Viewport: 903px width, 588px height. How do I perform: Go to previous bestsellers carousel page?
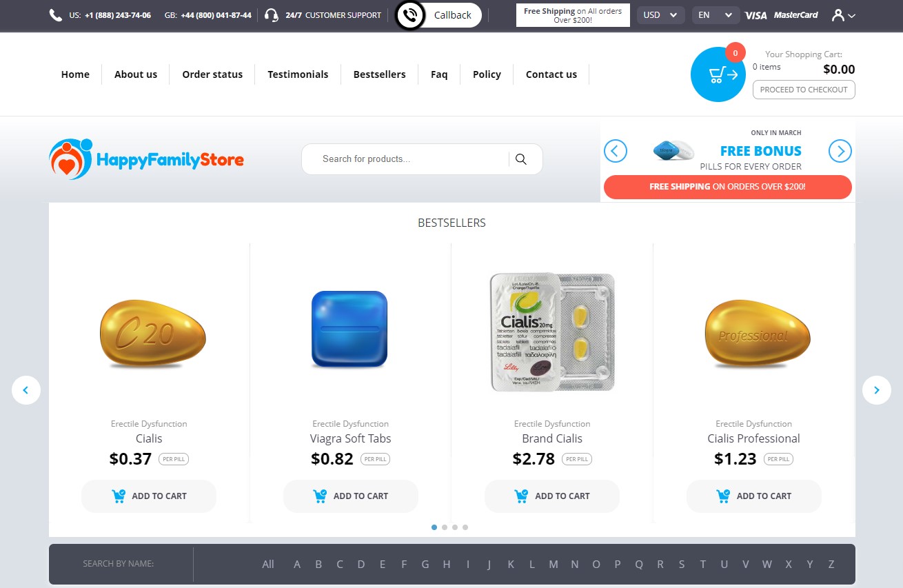tap(26, 390)
